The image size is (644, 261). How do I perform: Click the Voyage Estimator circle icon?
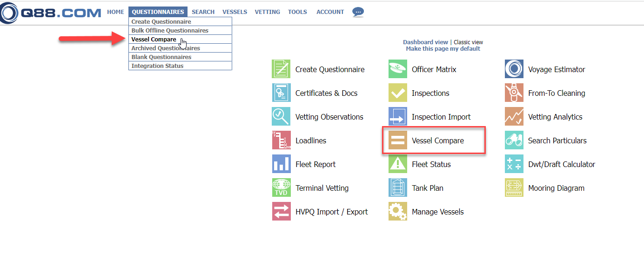click(514, 69)
